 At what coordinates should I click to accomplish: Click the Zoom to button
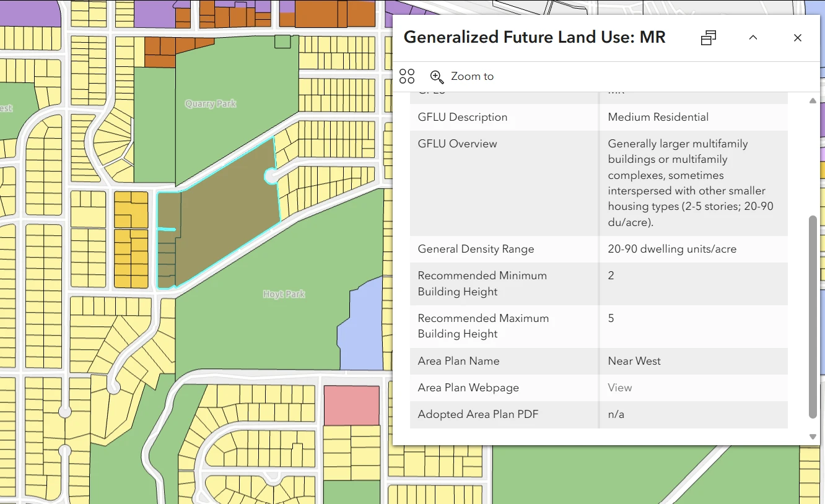point(462,76)
